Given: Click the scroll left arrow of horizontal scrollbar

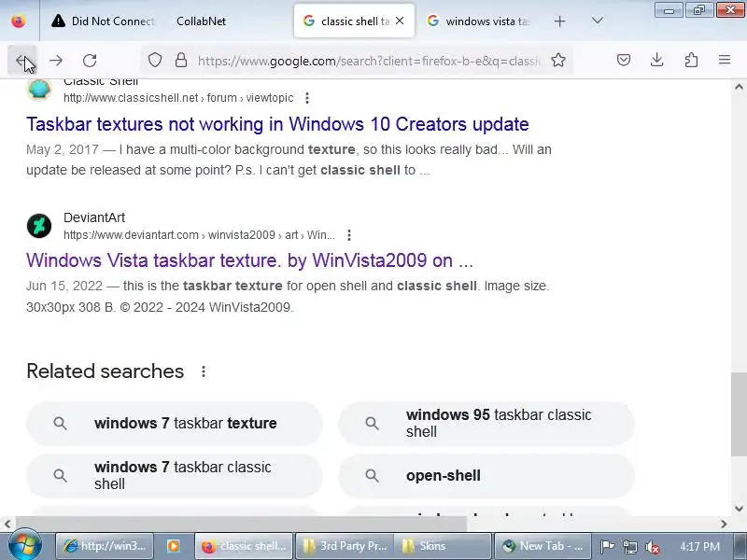Looking at the screenshot, I should (x=7, y=524).
